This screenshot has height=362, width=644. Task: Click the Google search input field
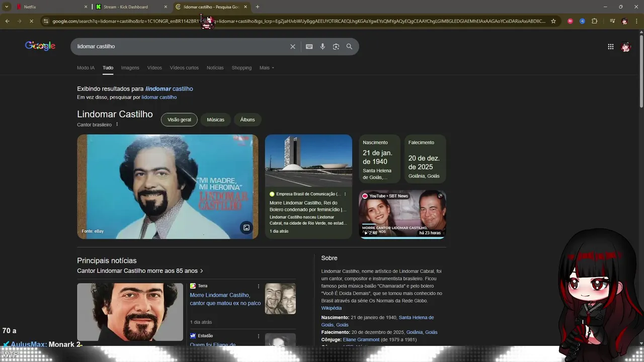181,46
